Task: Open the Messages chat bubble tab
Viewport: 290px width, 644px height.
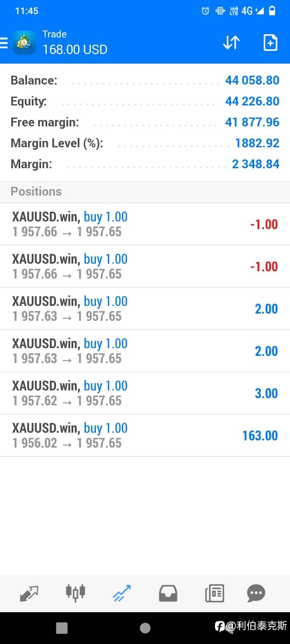Action: coord(256,593)
